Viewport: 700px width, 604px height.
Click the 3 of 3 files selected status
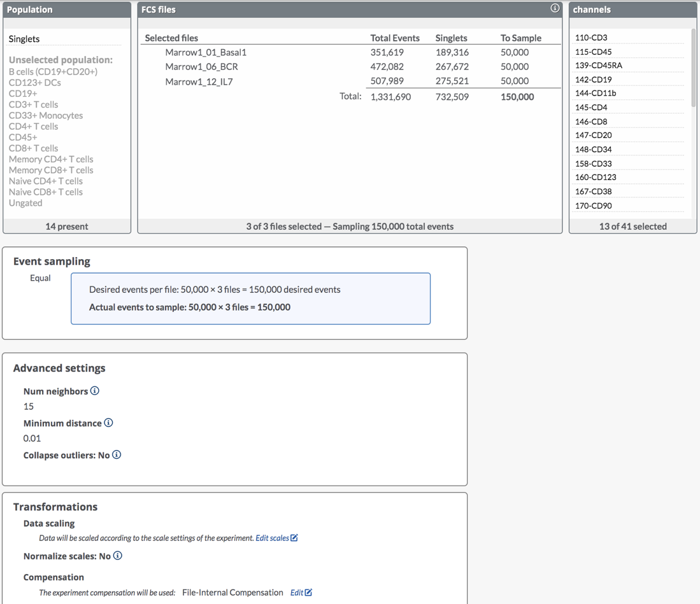[350, 226]
